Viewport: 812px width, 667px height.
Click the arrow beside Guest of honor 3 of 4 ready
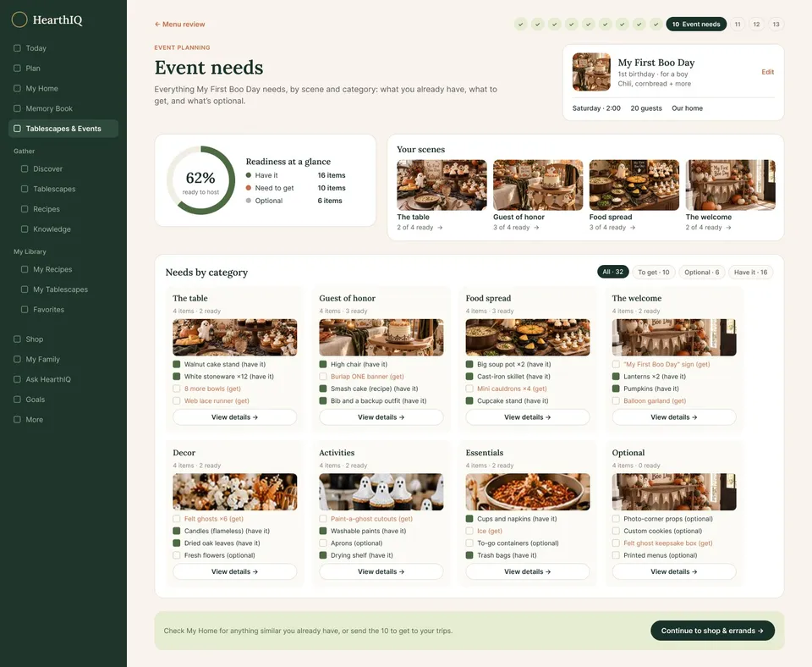(x=536, y=228)
